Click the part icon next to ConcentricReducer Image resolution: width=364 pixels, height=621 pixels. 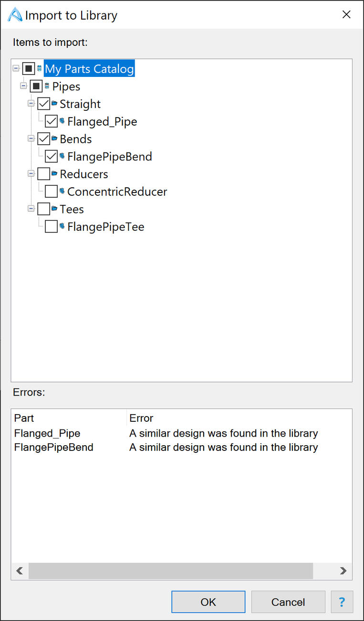(x=62, y=192)
